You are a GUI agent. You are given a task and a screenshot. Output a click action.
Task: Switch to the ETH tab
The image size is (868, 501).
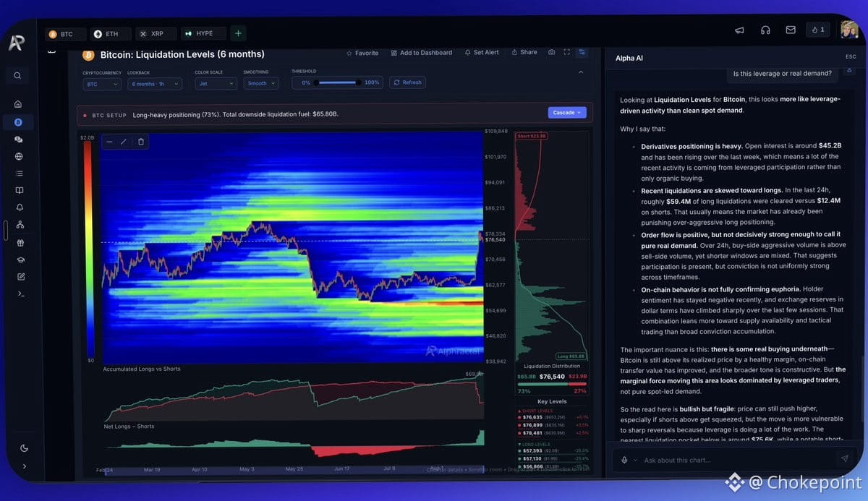coord(111,34)
